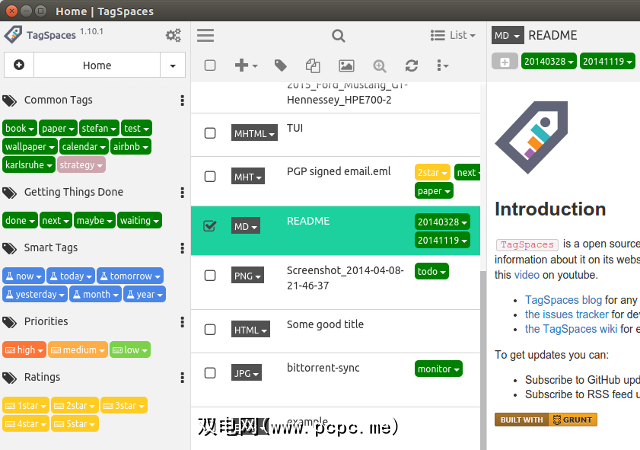Open Priorities group options dots
Viewport: 640px width, 450px height.
(182, 322)
